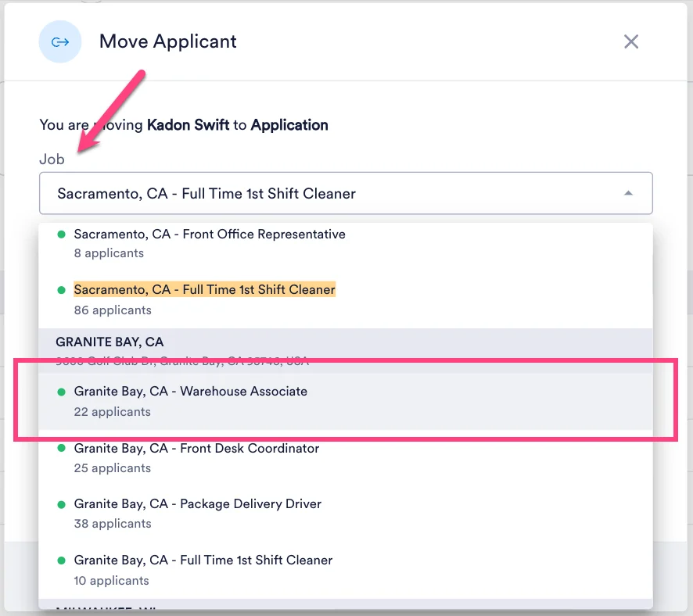Click the '25 applicants' count text

(x=113, y=468)
